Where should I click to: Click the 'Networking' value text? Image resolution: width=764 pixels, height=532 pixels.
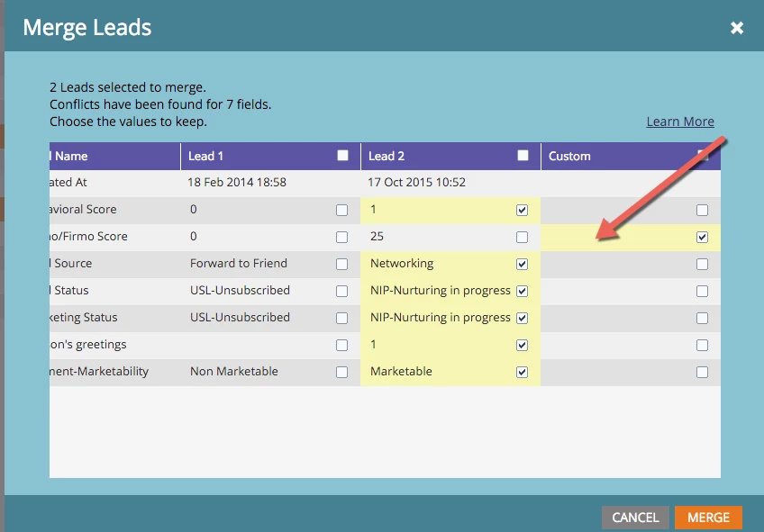[x=402, y=264]
